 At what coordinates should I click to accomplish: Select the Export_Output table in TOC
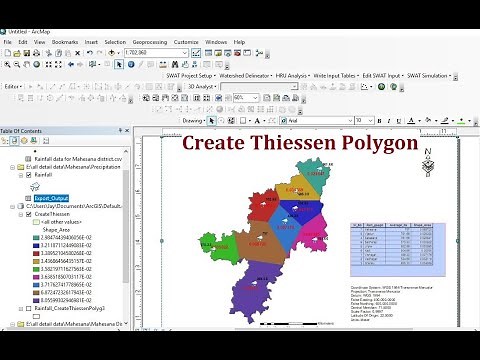[x=51, y=198]
